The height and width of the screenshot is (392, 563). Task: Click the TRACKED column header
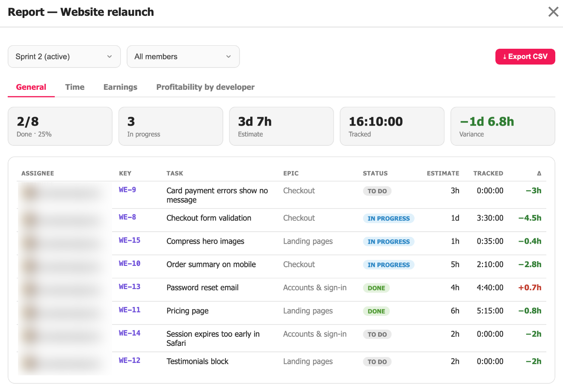[488, 174]
